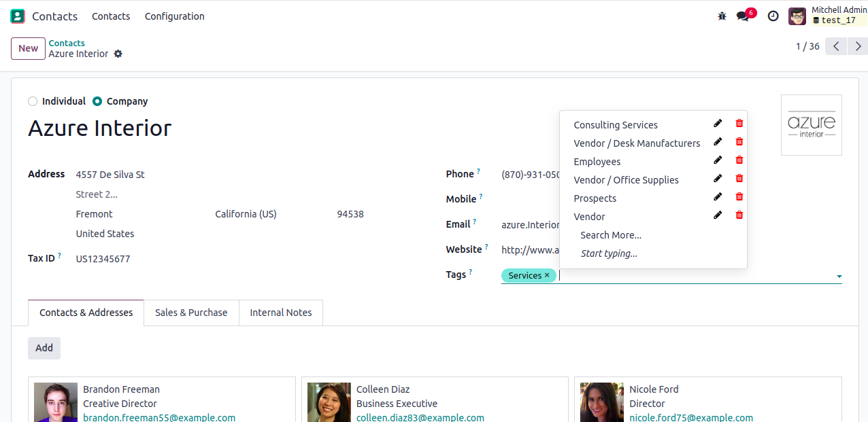Screen dimensions: 868x422
Task: Edit the Consulting Services tag
Action: pos(718,124)
